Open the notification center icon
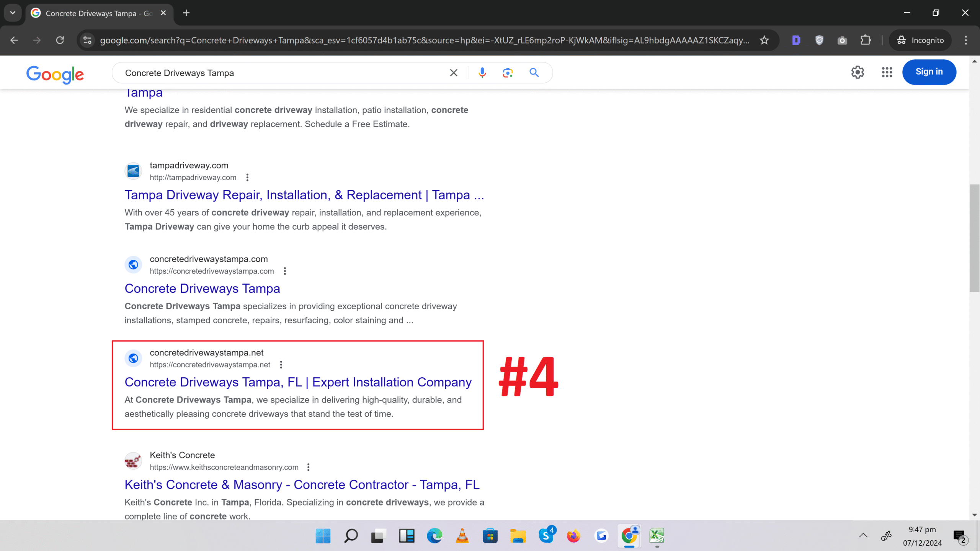The image size is (980, 551). click(x=960, y=536)
